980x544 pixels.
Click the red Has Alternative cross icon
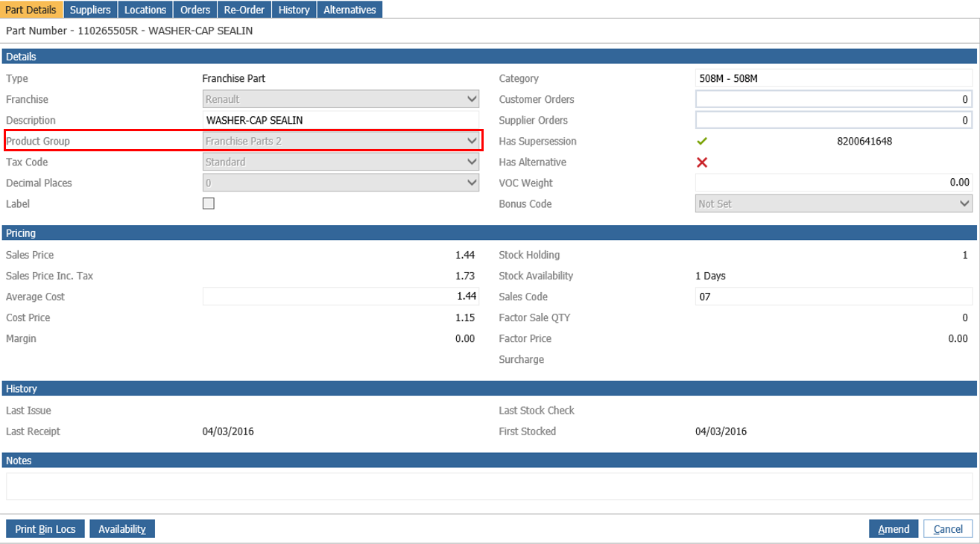[x=701, y=162]
